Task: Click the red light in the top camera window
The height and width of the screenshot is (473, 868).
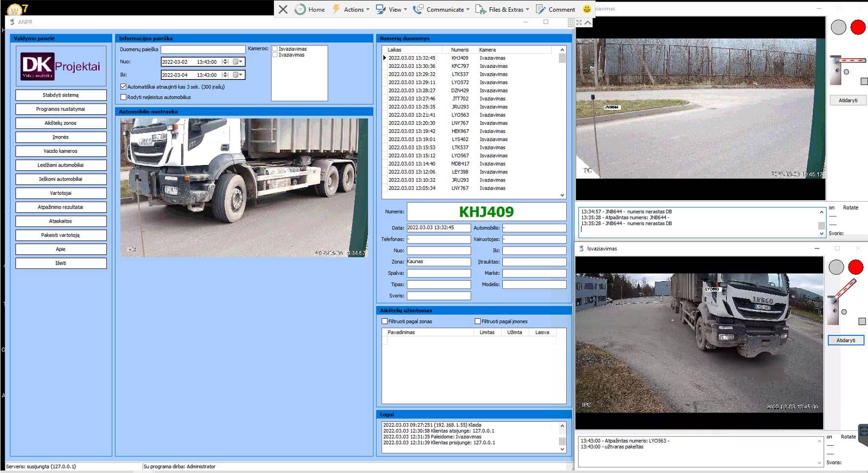Action: click(858, 27)
